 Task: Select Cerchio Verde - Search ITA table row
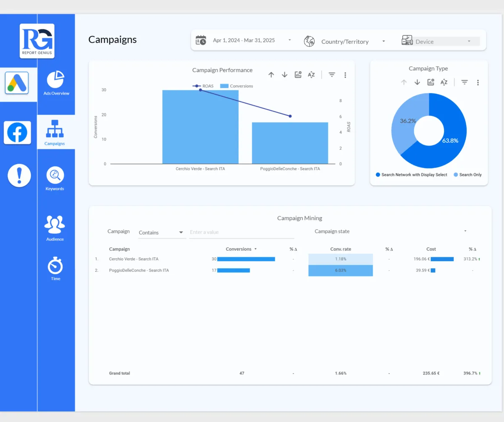pyautogui.click(x=288, y=259)
